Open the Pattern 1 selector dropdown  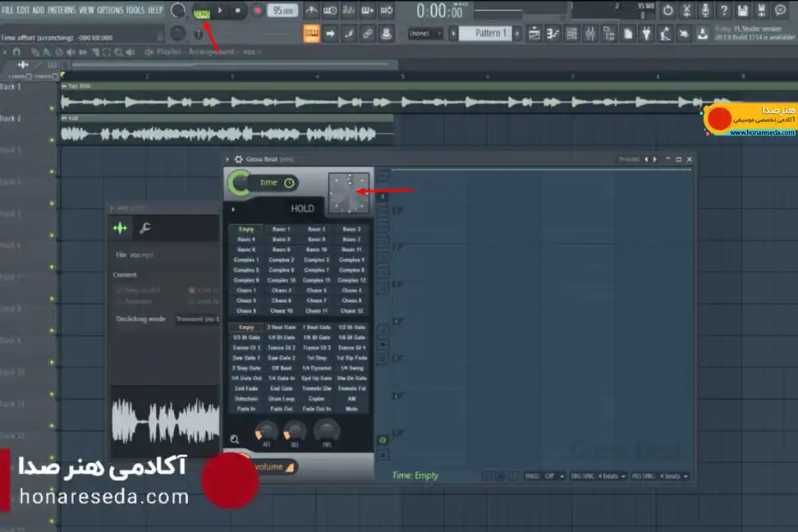point(489,34)
